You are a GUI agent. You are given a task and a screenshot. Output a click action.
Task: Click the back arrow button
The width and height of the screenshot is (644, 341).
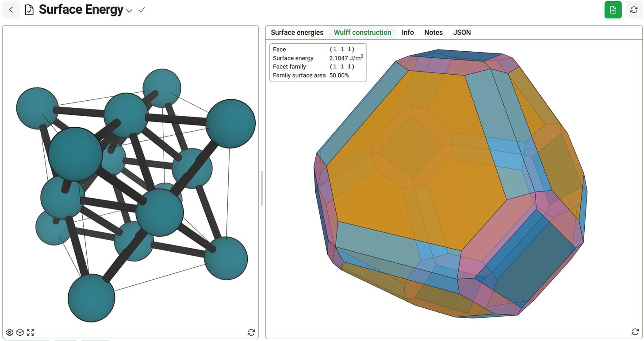(x=11, y=10)
